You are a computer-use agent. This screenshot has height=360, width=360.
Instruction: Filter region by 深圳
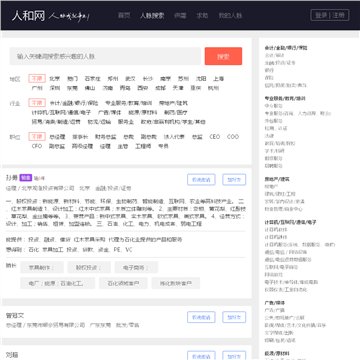pos(55,88)
